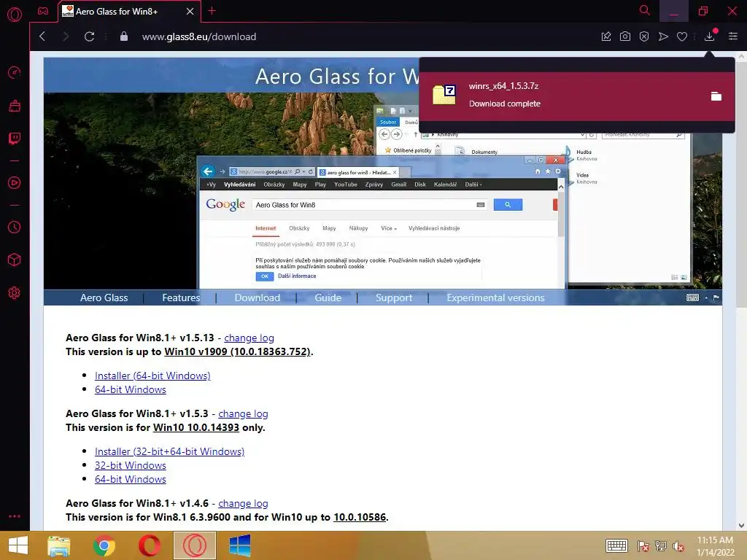Download Installer (32-bit+64-bit Windows)
The width and height of the screenshot is (747, 560).
pyautogui.click(x=169, y=451)
